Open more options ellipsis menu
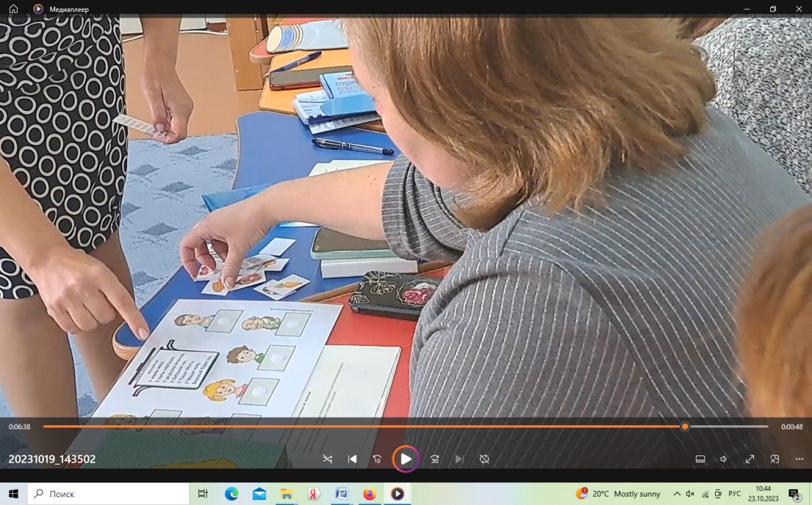812x505 pixels. tap(799, 459)
